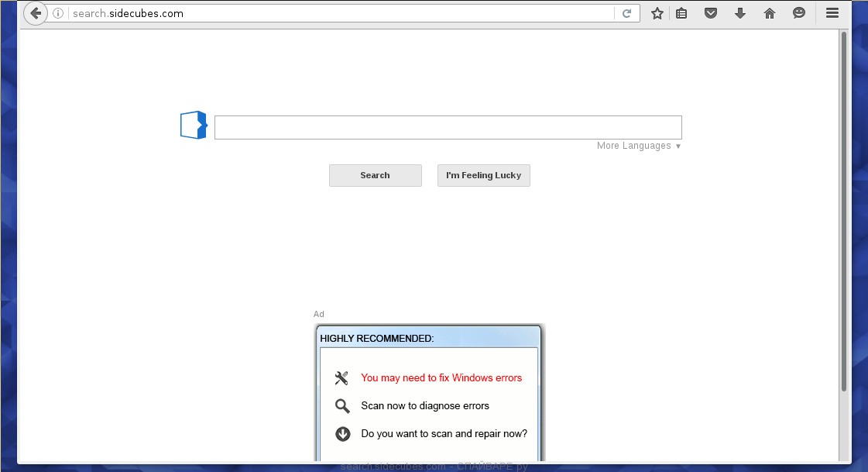Show bookmarks list icon

coord(681,13)
